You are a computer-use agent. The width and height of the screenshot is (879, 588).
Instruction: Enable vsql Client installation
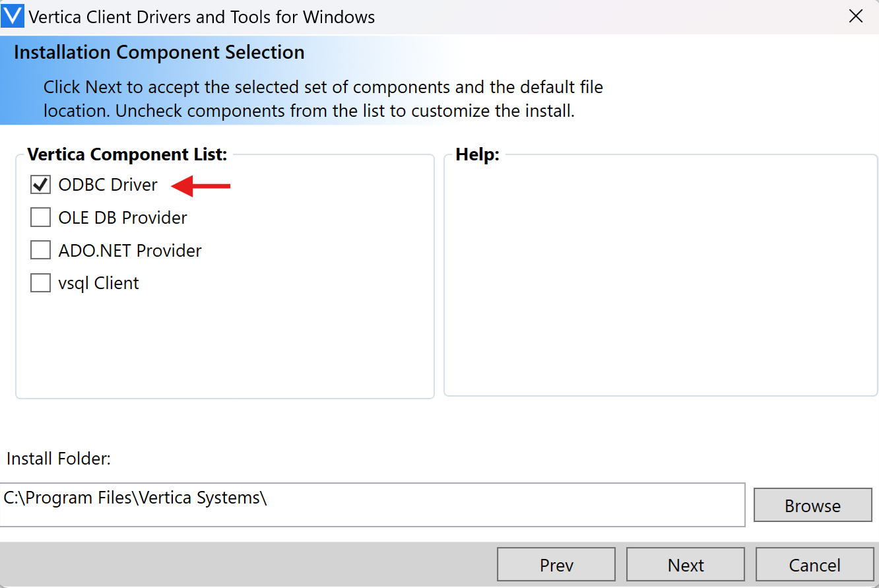[40, 282]
